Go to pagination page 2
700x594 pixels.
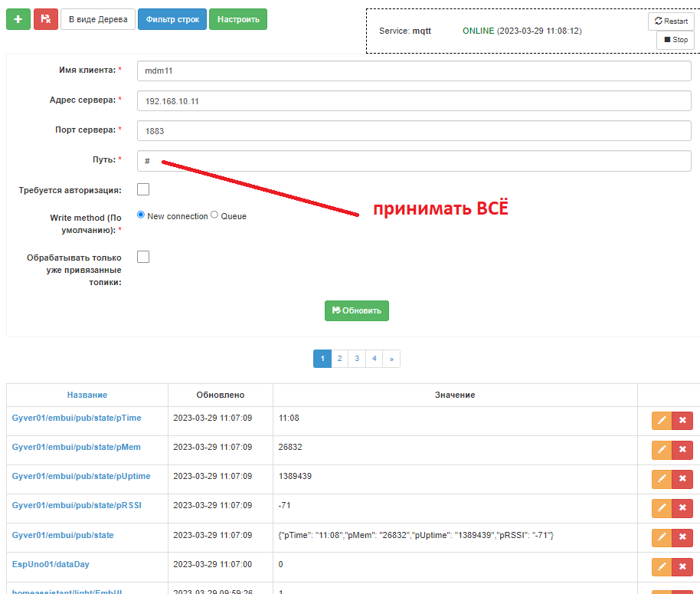pyautogui.click(x=340, y=359)
